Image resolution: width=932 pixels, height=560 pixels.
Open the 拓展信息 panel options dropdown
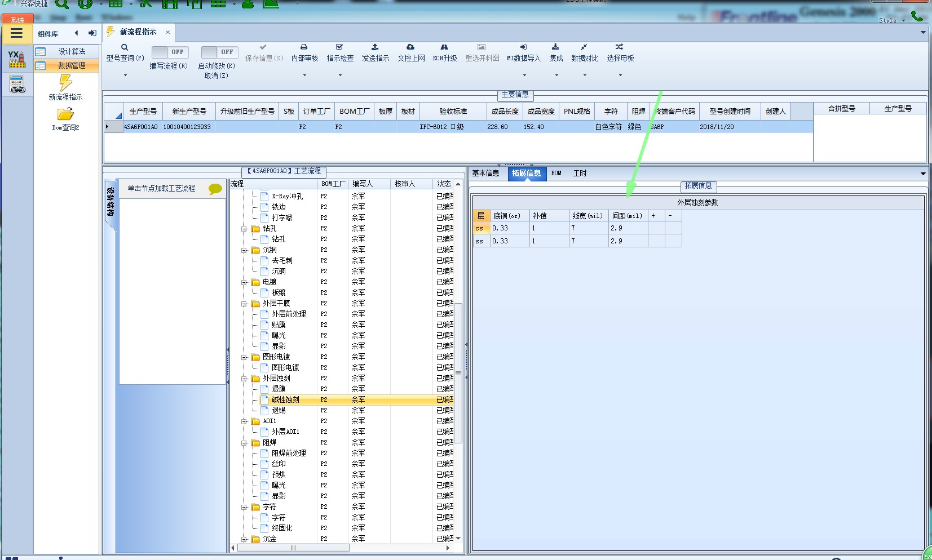point(923,174)
